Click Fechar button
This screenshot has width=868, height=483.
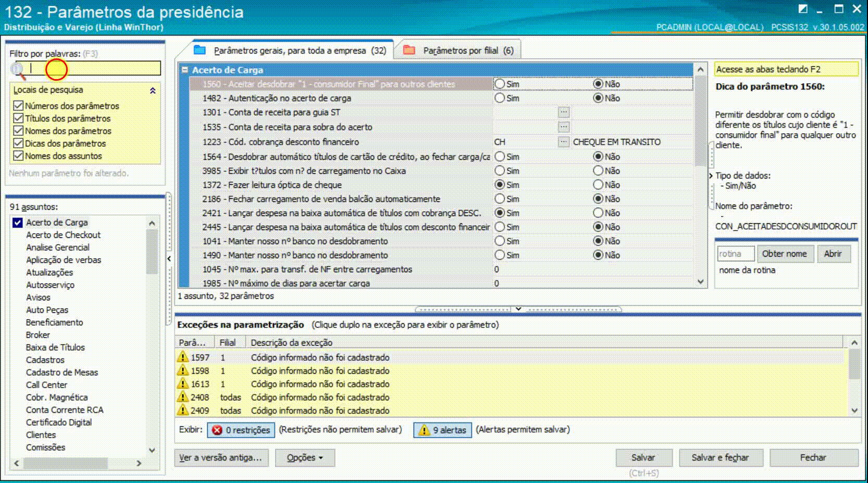pyautogui.click(x=813, y=457)
